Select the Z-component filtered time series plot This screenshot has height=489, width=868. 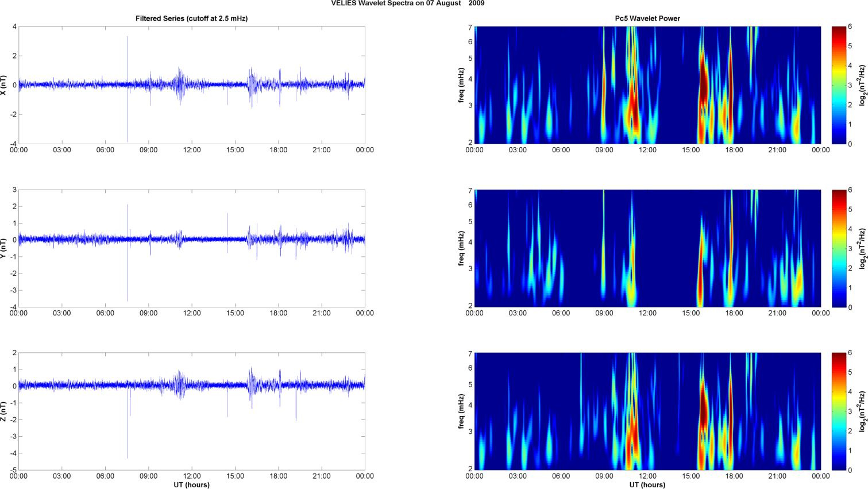[192, 411]
